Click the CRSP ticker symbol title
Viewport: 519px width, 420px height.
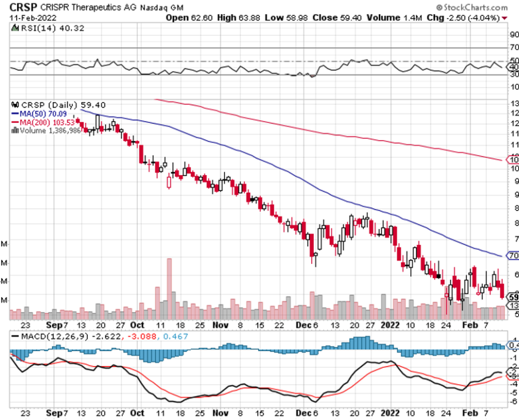click(22, 7)
